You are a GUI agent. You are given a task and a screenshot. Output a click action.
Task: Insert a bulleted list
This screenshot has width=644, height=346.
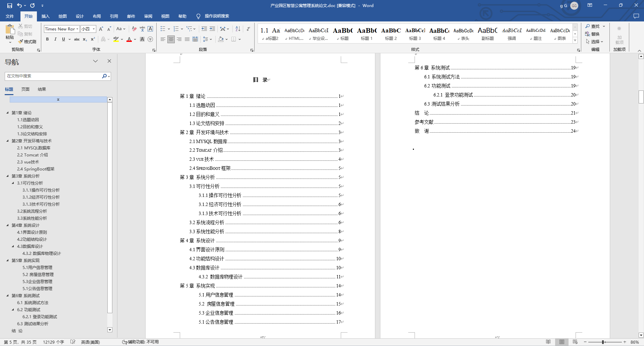pyautogui.click(x=163, y=29)
